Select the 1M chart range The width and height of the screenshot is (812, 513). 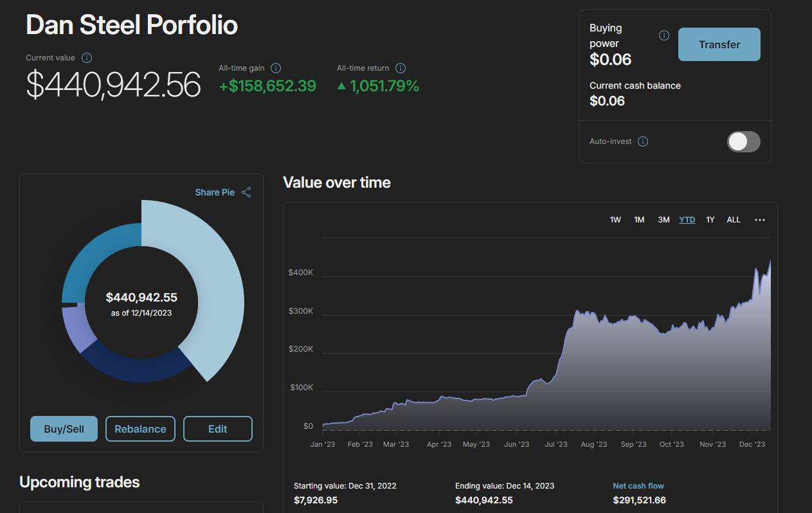click(639, 220)
